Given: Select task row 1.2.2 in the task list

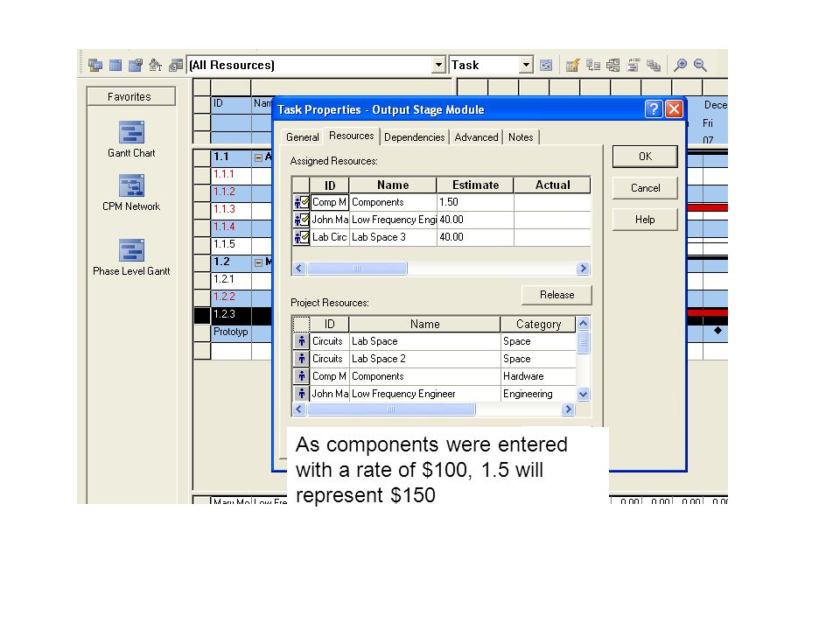Looking at the screenshot, I should coord(231,297).
